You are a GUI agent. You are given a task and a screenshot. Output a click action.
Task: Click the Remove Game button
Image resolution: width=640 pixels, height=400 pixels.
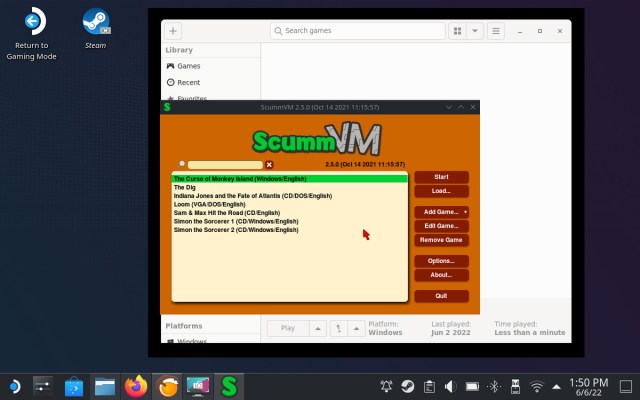click(441, 240)
